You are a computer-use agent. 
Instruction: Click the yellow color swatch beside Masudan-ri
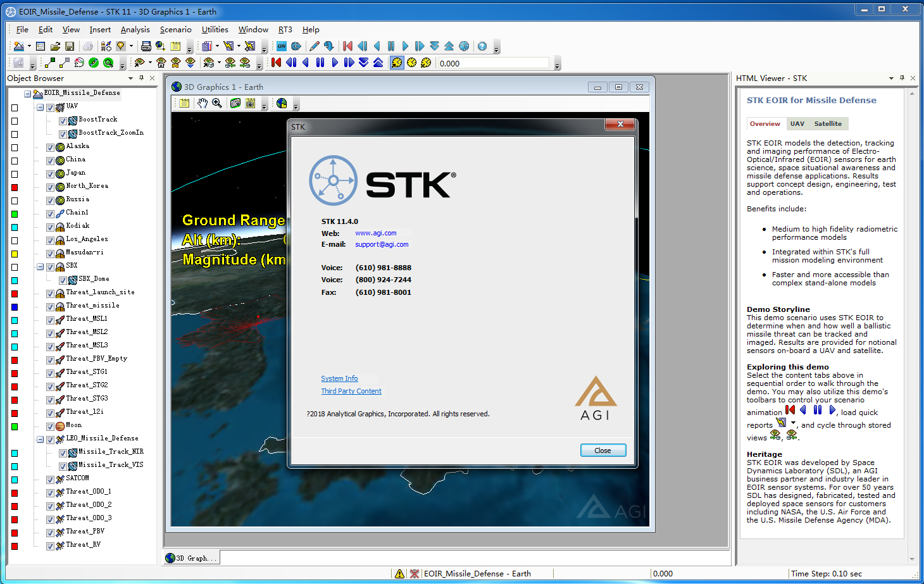tap(15, 254)
